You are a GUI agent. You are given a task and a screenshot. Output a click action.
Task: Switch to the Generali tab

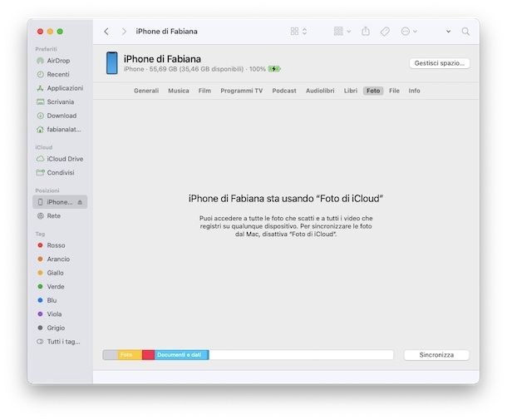pyautogui.click(x=146, y=91)
